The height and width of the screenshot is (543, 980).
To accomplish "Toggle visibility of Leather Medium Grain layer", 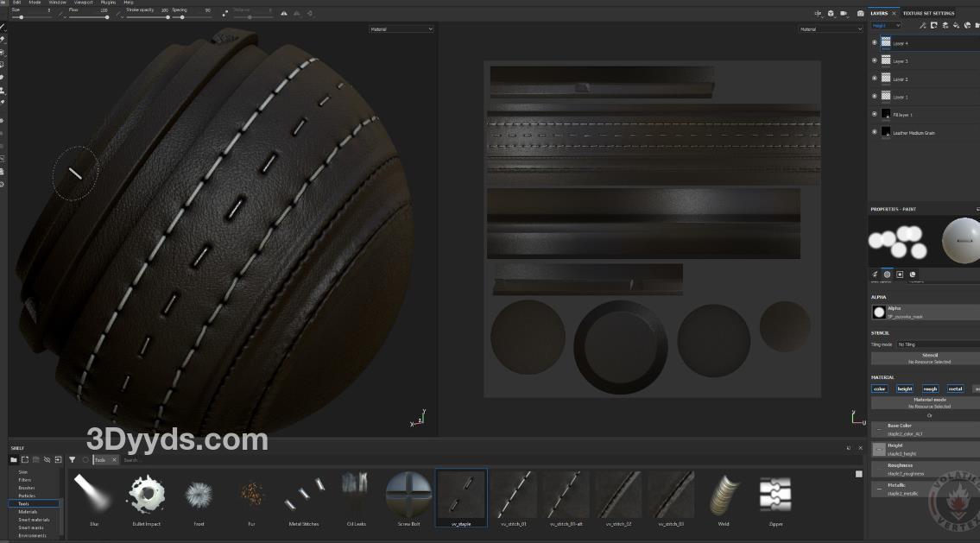I will click(x=875, y=132).
